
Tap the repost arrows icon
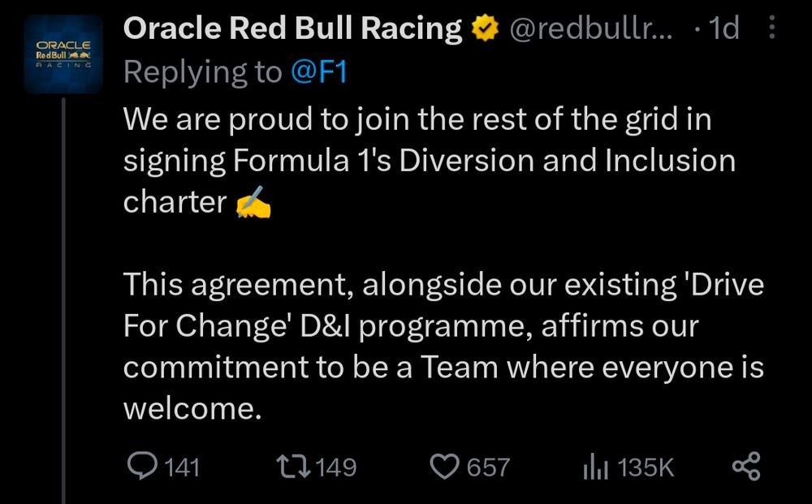[293, 466]
